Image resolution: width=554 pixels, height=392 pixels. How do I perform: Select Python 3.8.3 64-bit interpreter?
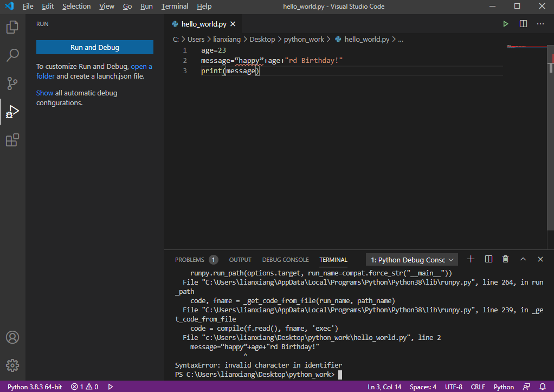35,387
